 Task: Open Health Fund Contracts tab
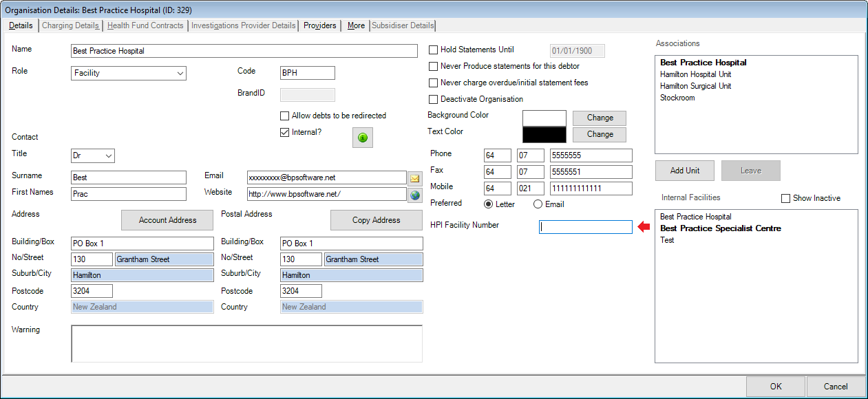pyautogui.click(x=145, y=25)
